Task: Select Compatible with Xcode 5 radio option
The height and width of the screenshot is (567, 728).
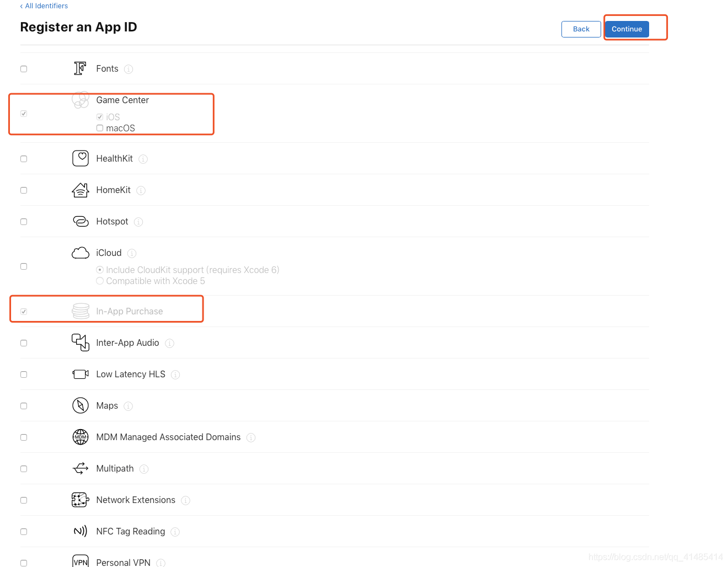Action: 100,281
